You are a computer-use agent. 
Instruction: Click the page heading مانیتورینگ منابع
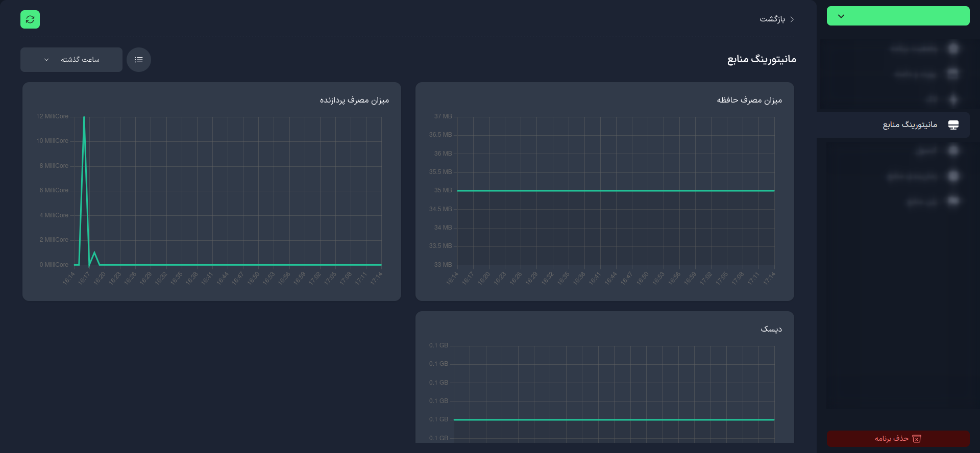tap(762, 59)
